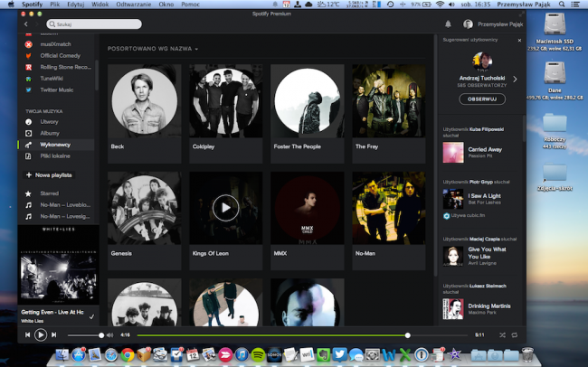This screenshot has width=588, height=367.
Task: Click the Szukaj search field
Action: [x=94, y=24]
